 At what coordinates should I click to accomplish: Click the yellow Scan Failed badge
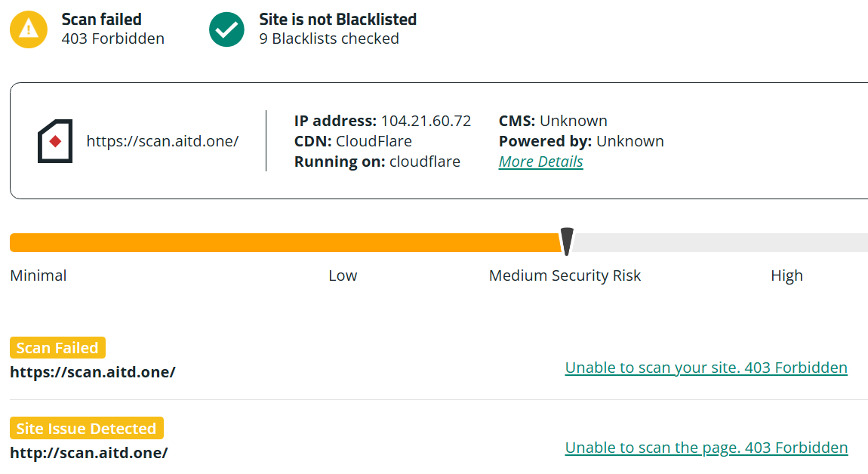click(x=57, y=348)
